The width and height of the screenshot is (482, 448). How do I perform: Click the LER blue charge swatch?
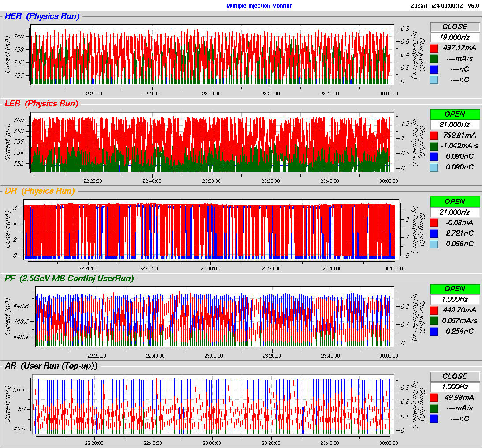pos(434,156)
